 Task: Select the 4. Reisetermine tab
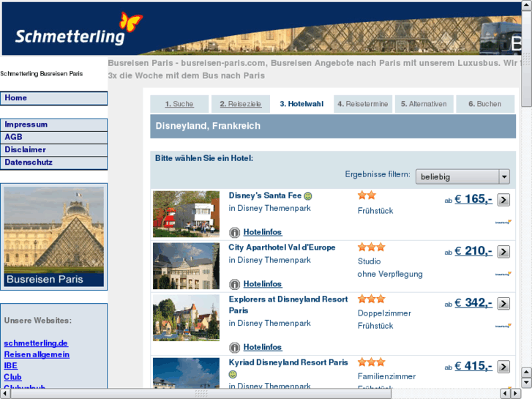click(x=363, y=104)
